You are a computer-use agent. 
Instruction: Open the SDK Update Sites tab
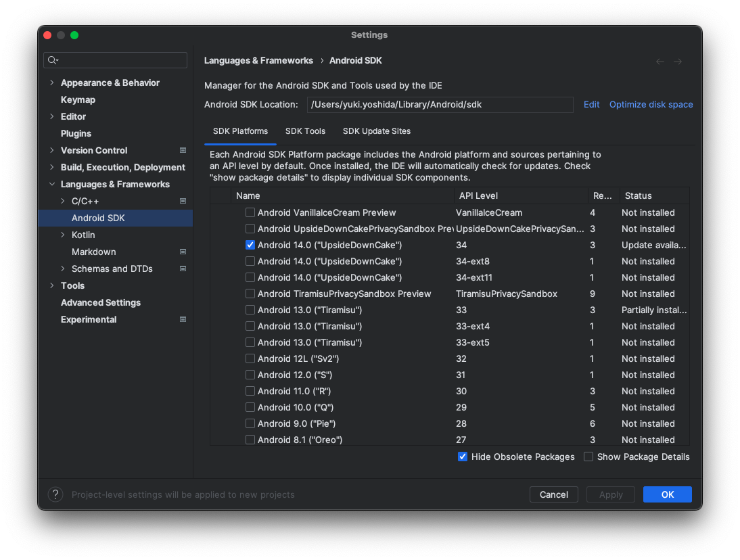pyautogui.click(x=377, y=131)
